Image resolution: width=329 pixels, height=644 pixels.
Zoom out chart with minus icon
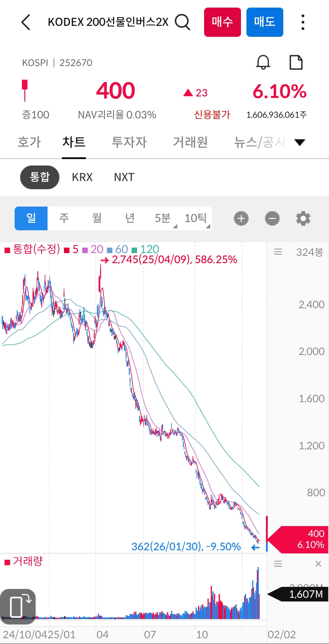[272, 218]
